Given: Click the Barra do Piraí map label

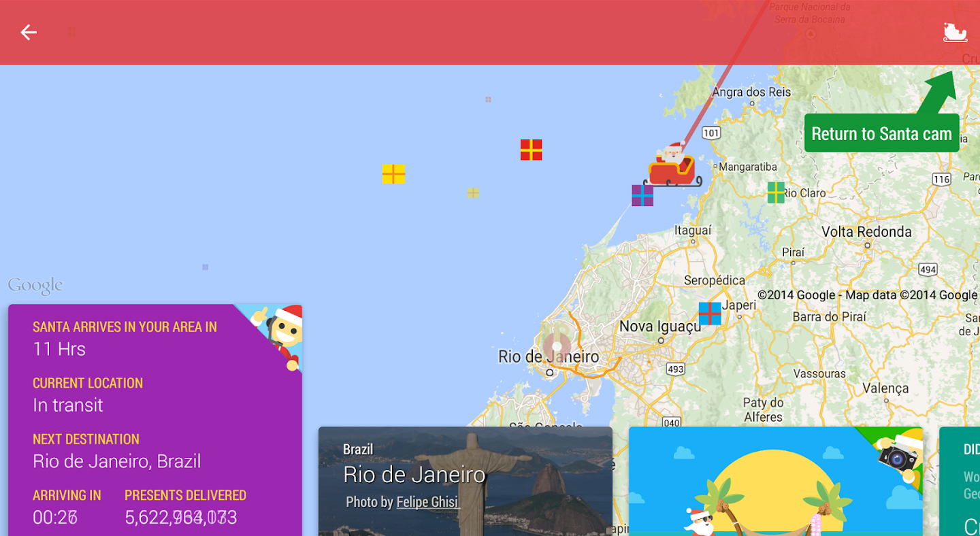Looking at the screenshot, I should [830, 317].
